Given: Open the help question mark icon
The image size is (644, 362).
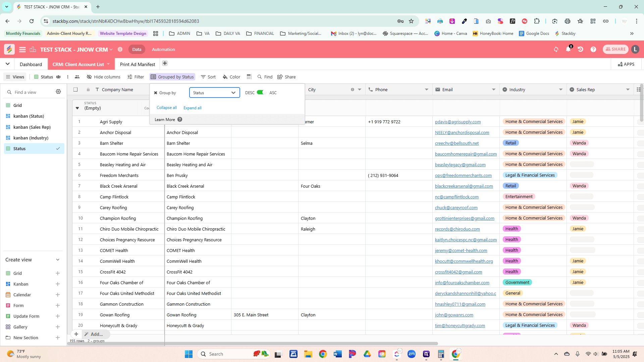Looking at the screenshot, I should pyautogui.click(x=593, y=49).
